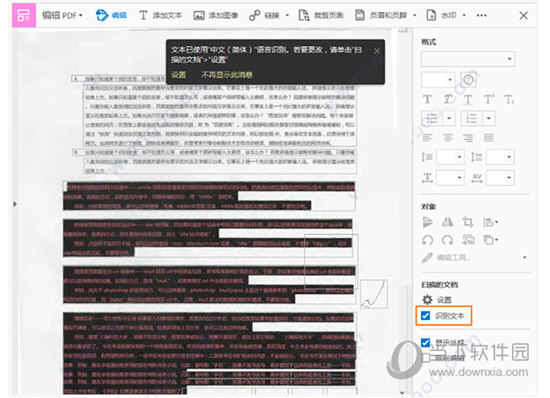Click the scroll down arrow of document
Image resolution: width=550 pixels, height=398 pixels.
[402, 393]
